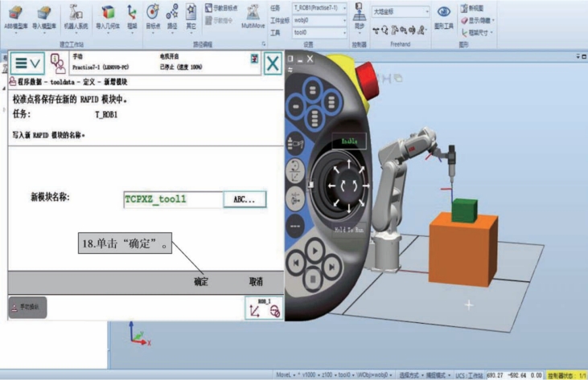This screenshot has width=588, height=380.
Task: Close the FlexPendant view with X button
Action: pos(273,63)
